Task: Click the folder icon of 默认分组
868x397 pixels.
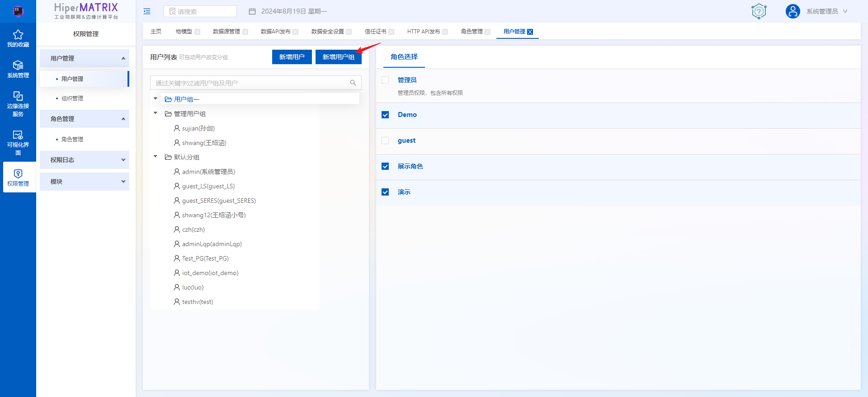Action: (168, 157)
